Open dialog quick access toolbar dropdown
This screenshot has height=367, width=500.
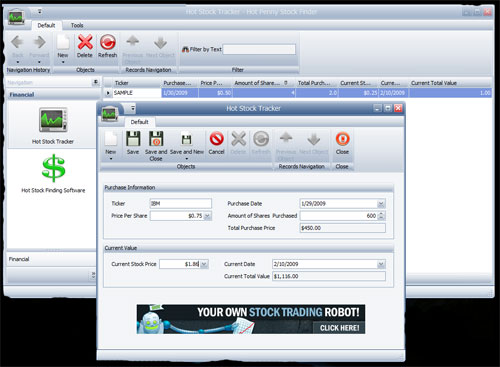133,108
